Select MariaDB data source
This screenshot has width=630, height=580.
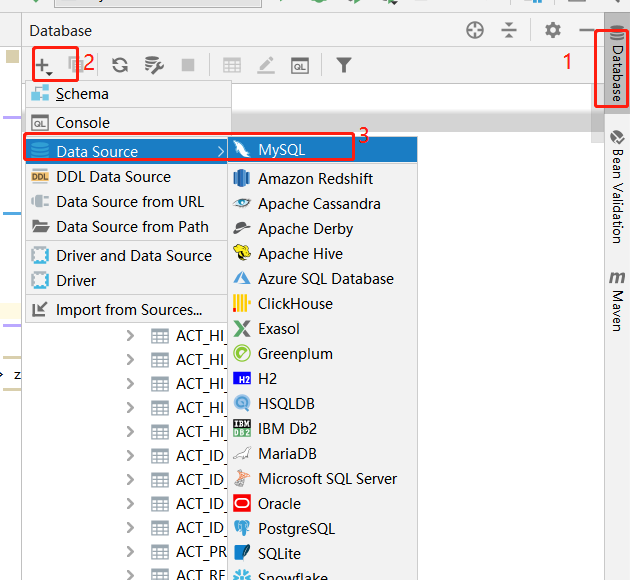(x=323, y=453)
